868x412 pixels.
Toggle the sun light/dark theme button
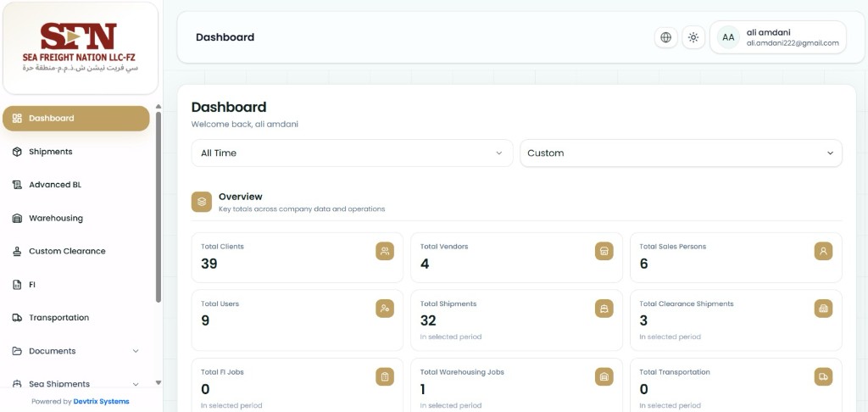pyautogui.click(x=693, y=37)
